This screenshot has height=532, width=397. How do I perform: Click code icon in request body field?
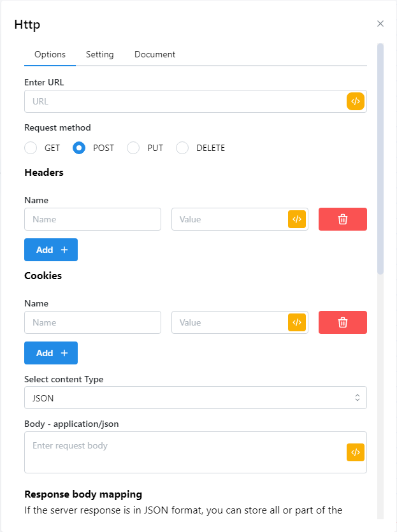coord(356,452)
